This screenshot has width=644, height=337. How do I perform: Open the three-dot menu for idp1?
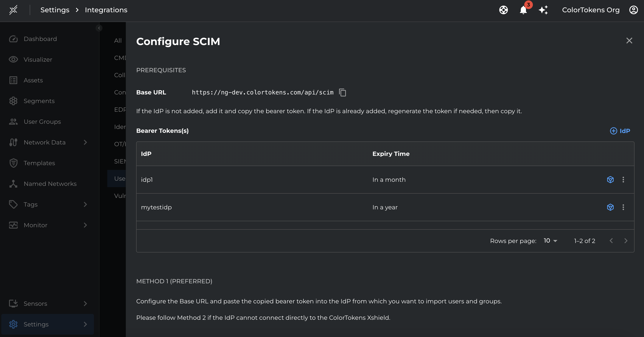click(x=624, y=179)
